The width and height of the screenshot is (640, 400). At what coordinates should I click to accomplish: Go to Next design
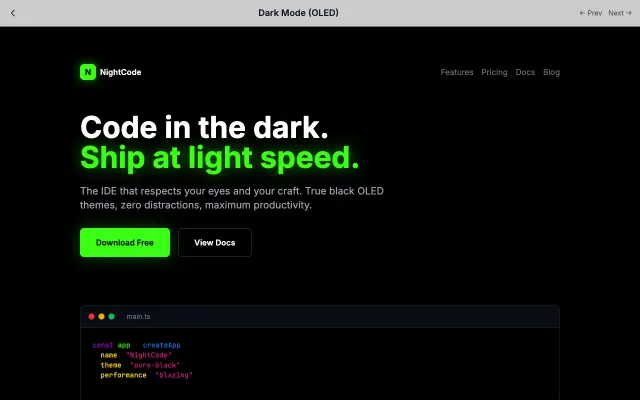pos(620,13)
